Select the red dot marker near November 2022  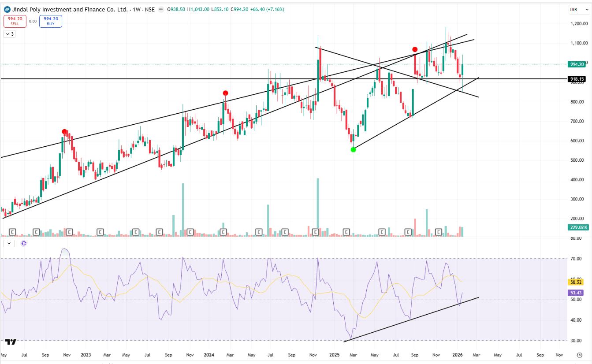pyautogui.click(x=64, y=132)
